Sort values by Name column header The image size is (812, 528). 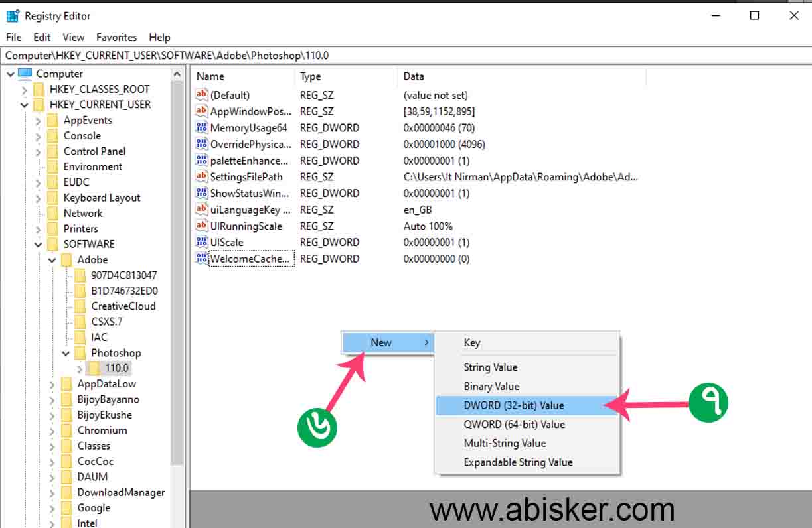[x=242, y=76]
